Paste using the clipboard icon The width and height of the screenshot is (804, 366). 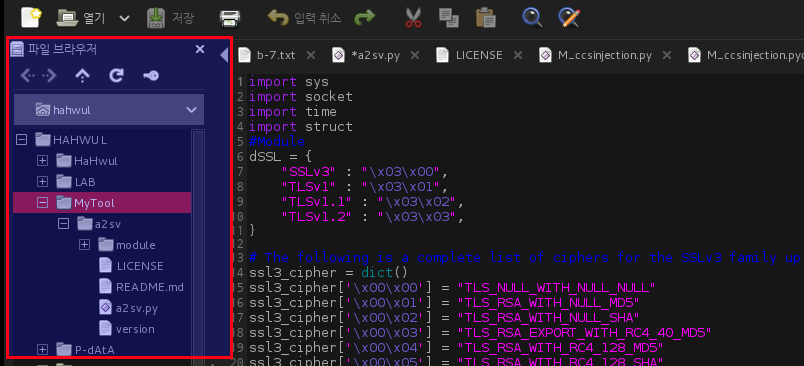pos(485,18)
